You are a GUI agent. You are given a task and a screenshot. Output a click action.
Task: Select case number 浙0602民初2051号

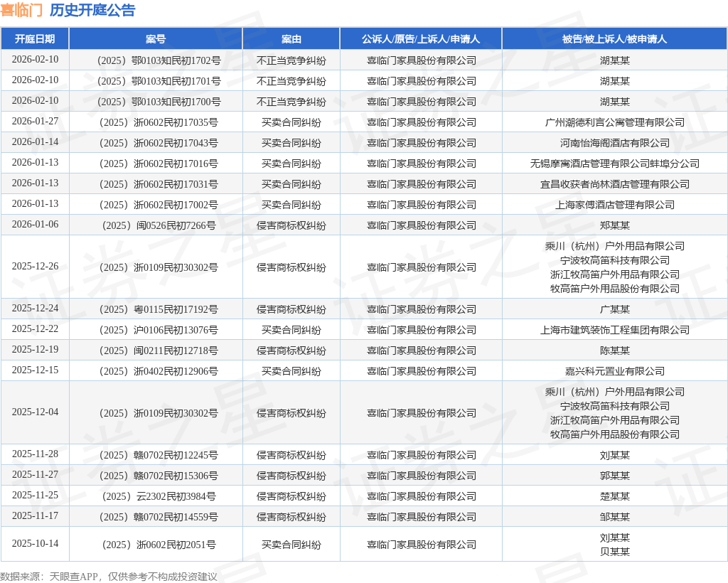tap(159, 545)
